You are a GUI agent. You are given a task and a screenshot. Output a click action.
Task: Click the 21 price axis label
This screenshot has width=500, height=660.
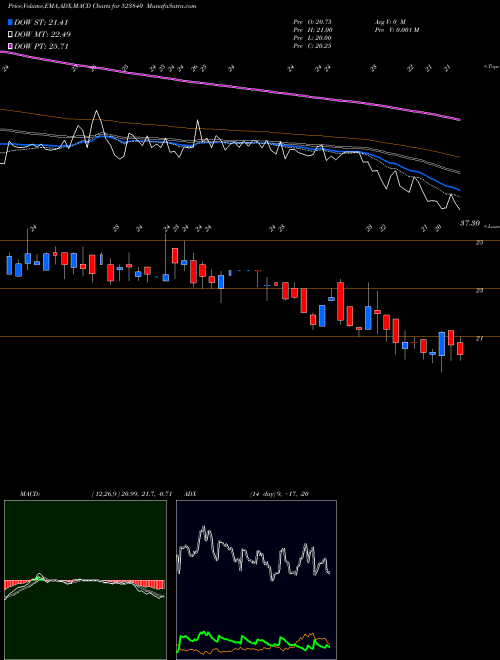(479, 338)
